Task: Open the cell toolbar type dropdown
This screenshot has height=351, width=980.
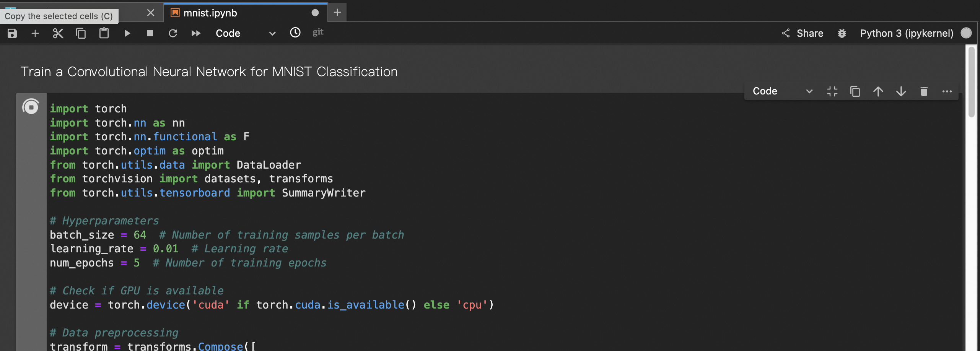Action: coord(782,91)
